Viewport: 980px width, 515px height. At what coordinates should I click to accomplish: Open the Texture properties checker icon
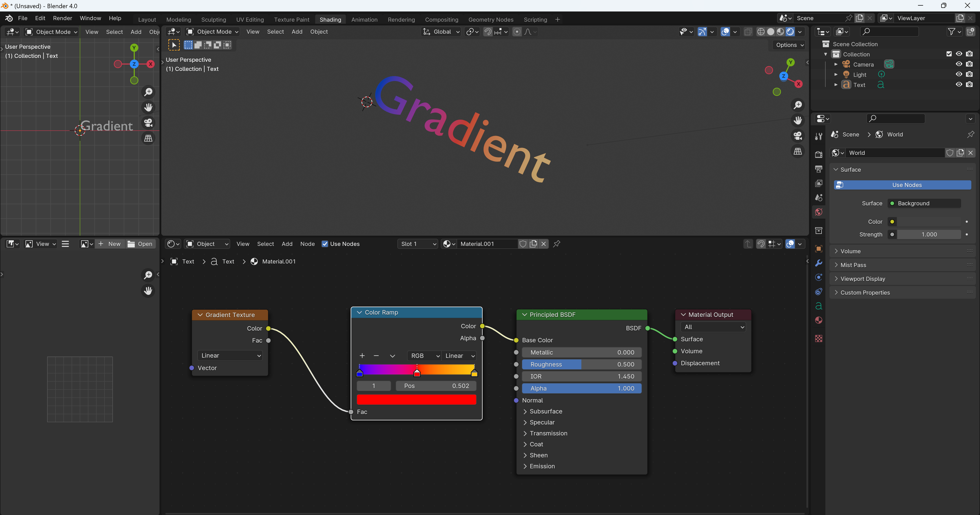pos(819,338)
